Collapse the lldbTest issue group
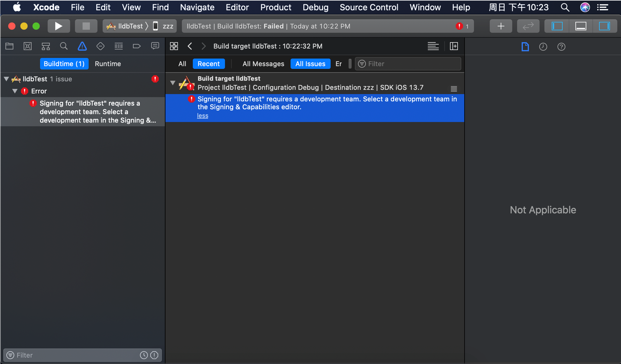Viewport: 621px width, 364px height. [6, 79]
